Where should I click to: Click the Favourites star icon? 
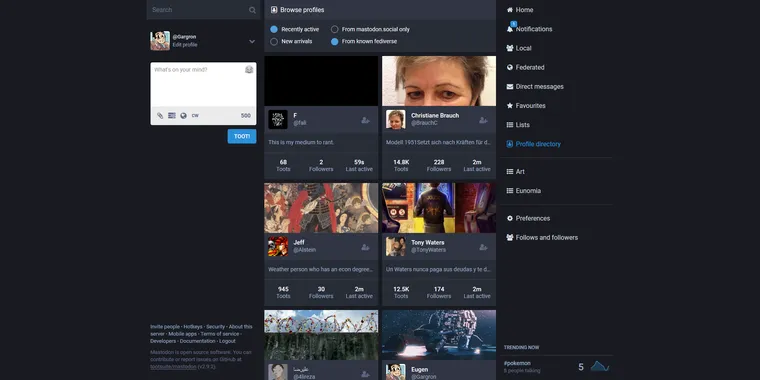[x=510, y=105]
